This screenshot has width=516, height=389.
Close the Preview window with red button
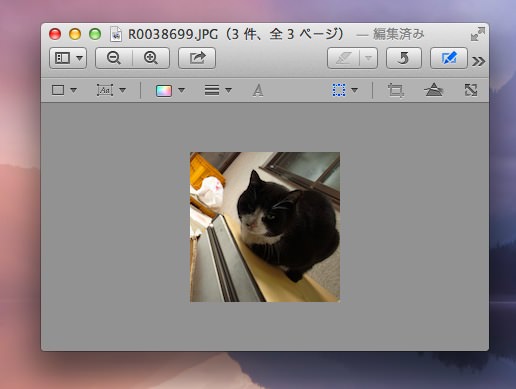(x=55, y=34)
